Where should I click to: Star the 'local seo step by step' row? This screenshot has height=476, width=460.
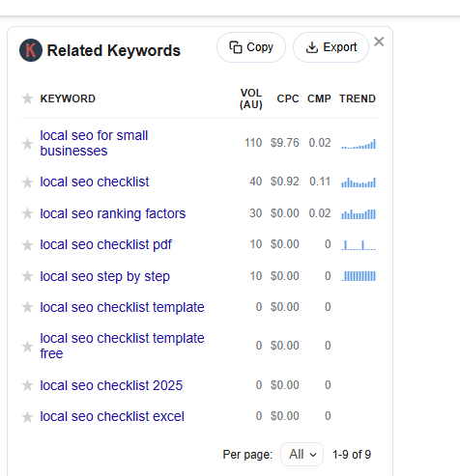point(27,276)
